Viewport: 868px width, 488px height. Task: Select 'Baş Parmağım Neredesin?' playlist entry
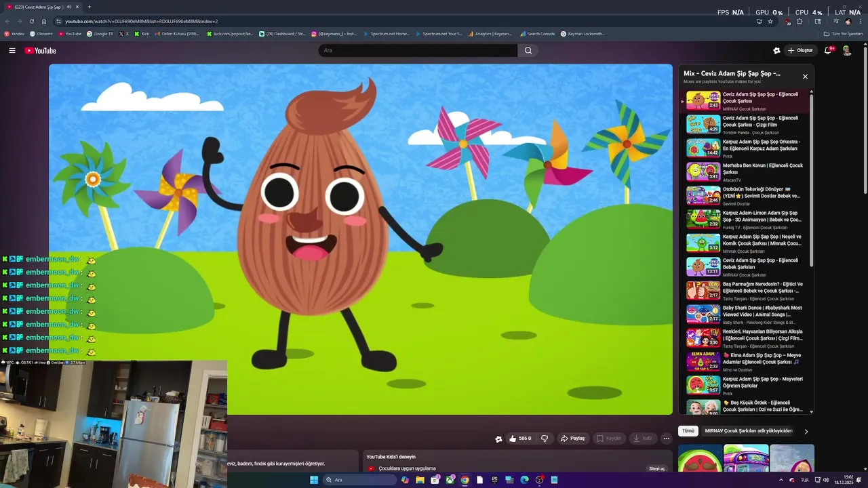[745, 290]
